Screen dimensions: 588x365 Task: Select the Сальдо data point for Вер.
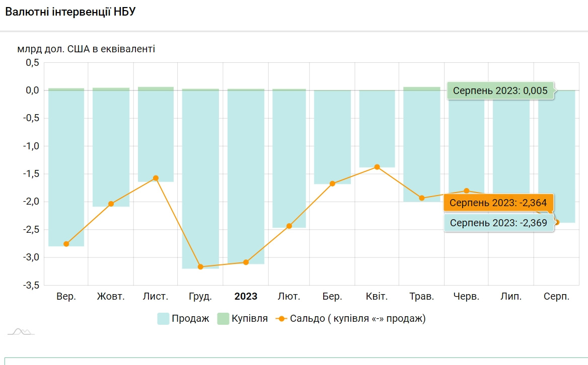pyautogui.click(x=66, y=244)
